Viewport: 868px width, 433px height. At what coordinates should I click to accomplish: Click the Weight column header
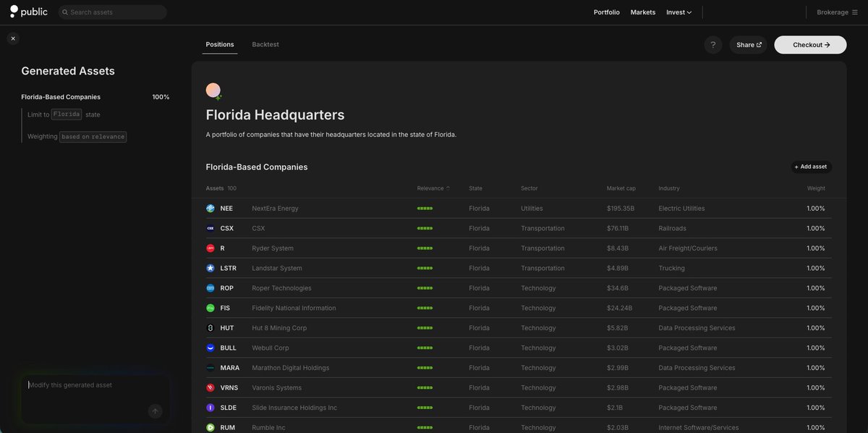click(816, 188)
